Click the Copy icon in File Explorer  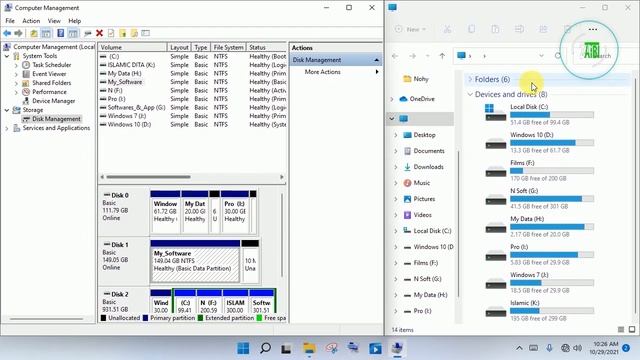(x=471, y=29)
